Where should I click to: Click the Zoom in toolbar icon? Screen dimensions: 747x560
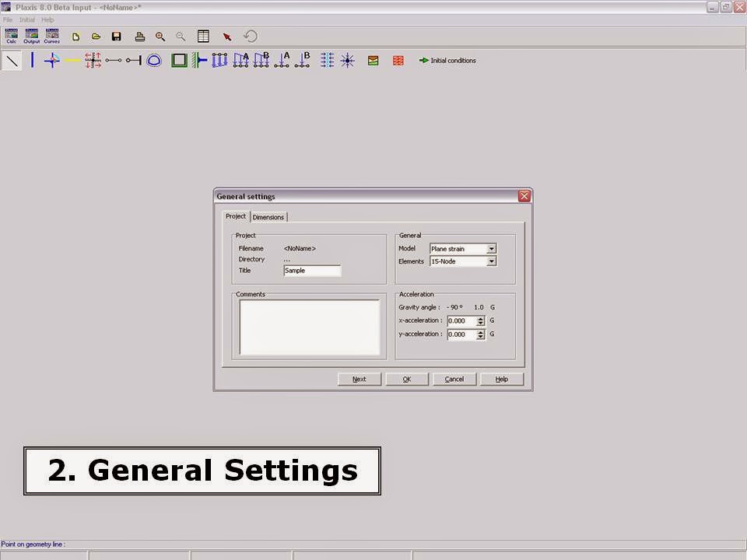(x=160, y=37)
